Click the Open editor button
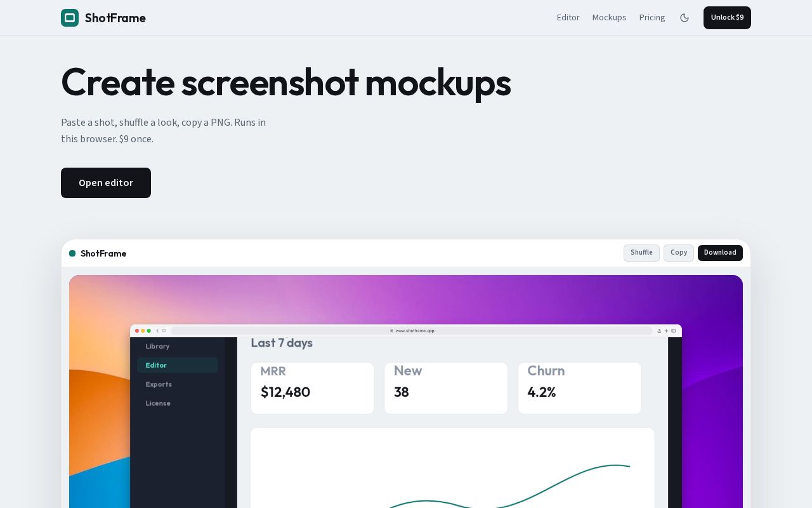The height and width of the screenshot is (508, 812). (x=106, y=183)
